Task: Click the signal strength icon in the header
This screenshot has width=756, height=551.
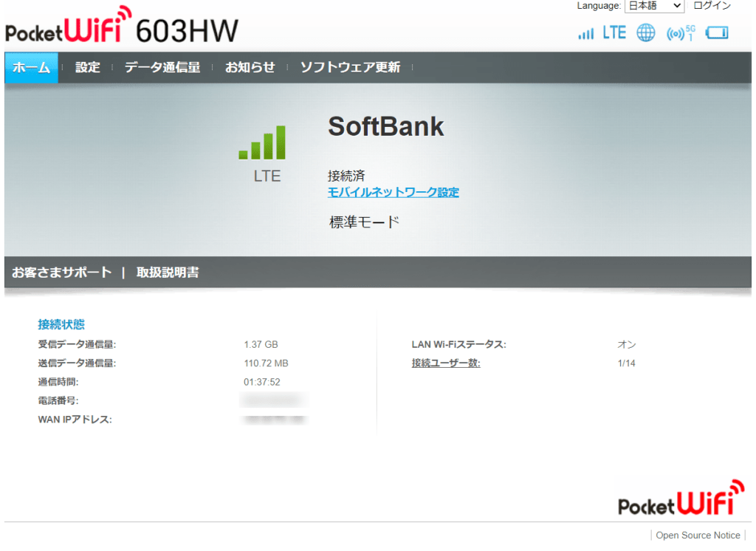Action: 585,34
